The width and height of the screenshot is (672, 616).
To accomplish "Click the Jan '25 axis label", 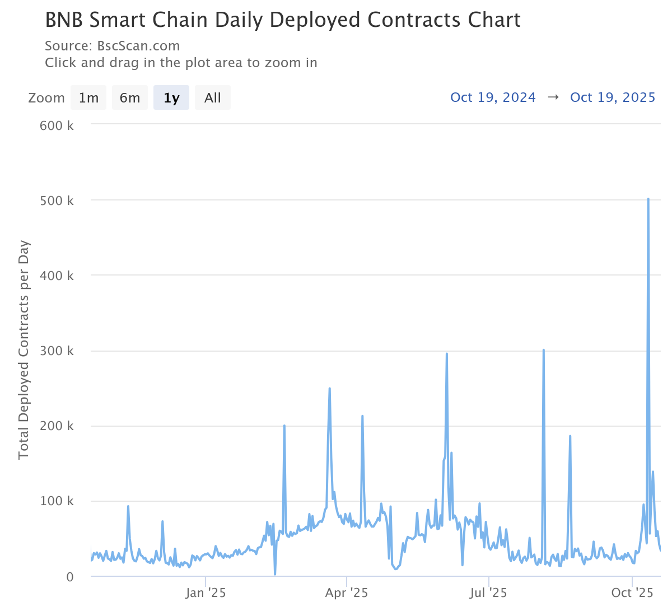I will [x=206, y=592].
